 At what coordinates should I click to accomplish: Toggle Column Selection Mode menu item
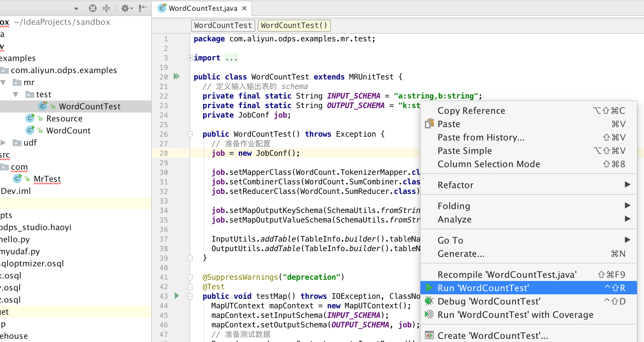[x=528, y=164]
